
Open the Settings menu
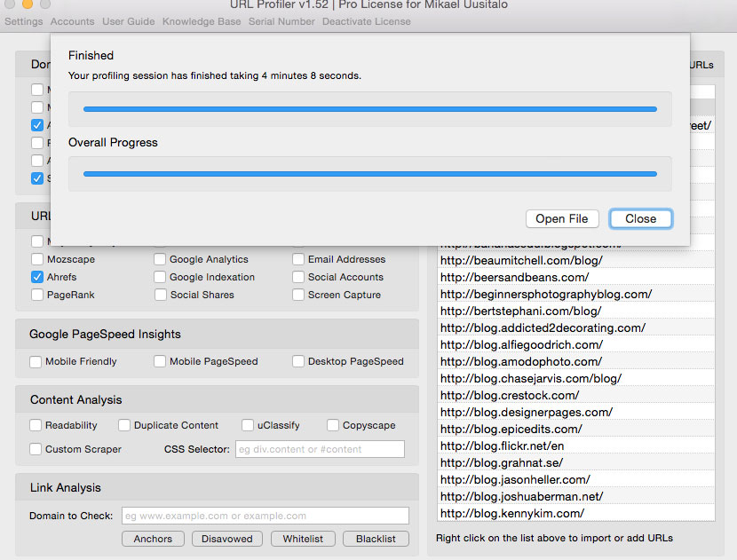(x=23, y=21)
